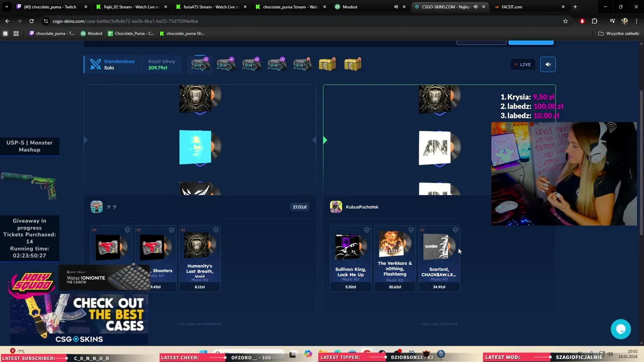Open Humanity's Last Breath, Void item card

click(200, 258)
